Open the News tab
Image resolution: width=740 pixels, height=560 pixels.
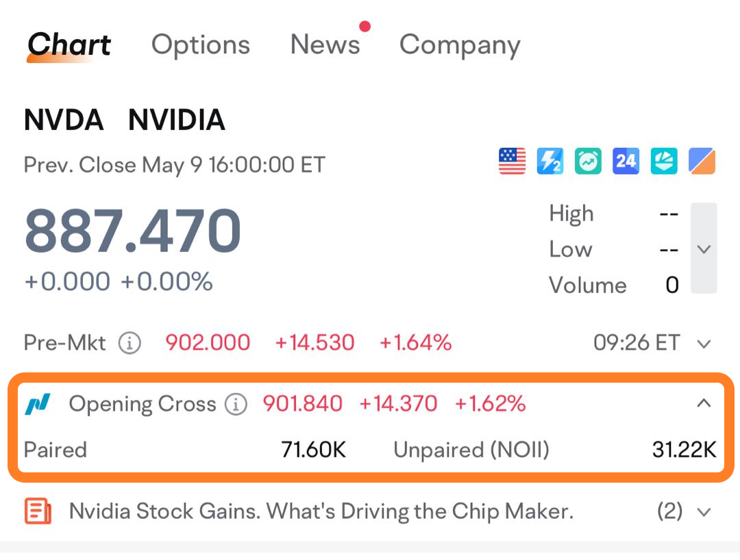325,45
